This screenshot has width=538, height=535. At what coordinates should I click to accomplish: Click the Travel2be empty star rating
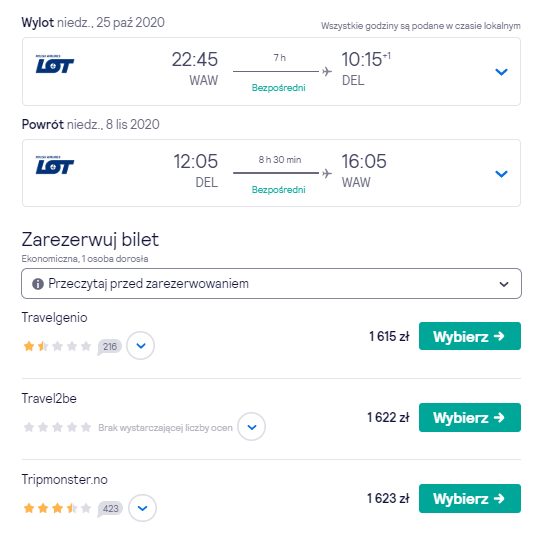(57, 427)
